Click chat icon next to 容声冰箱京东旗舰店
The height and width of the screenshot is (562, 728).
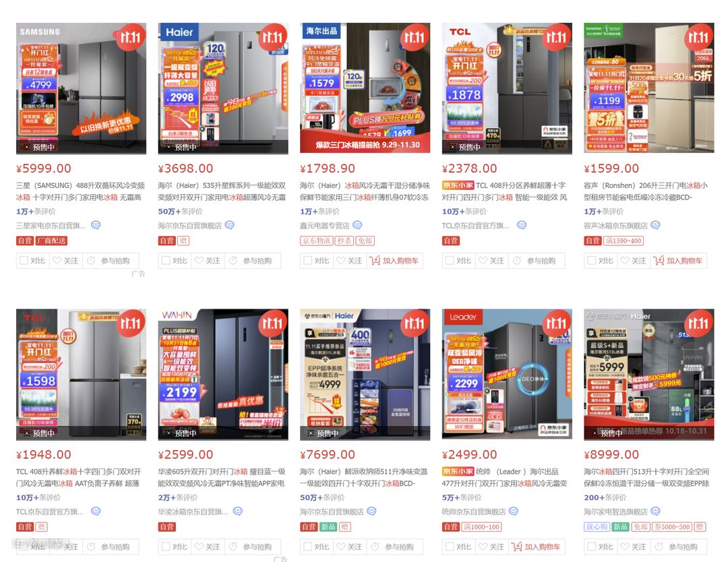click(655, 225)
